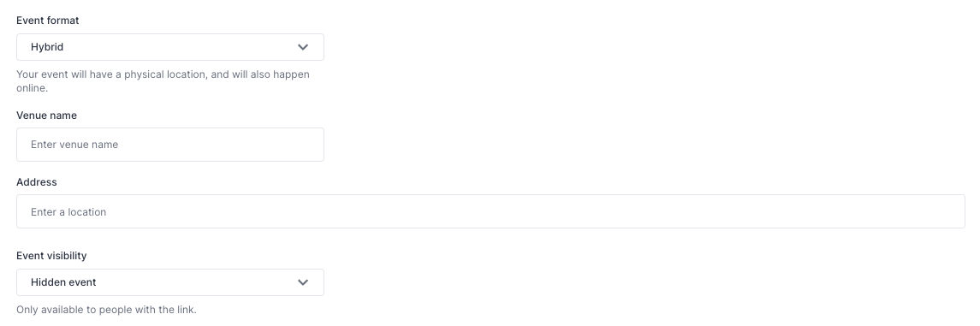Select the 'Hybrid' selected value text

(x=47, y=47)
